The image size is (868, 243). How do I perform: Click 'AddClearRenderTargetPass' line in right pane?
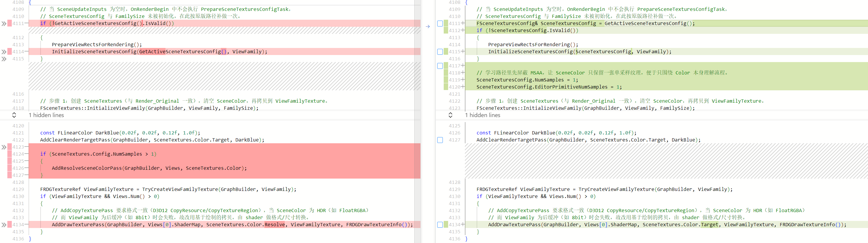pos(588,140)
